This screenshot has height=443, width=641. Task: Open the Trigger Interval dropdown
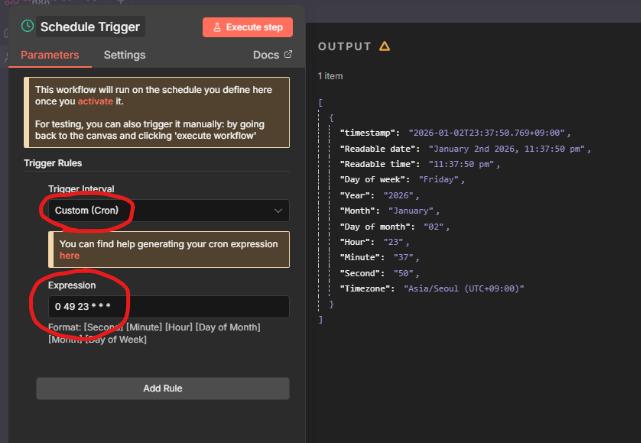pos(168,211)
